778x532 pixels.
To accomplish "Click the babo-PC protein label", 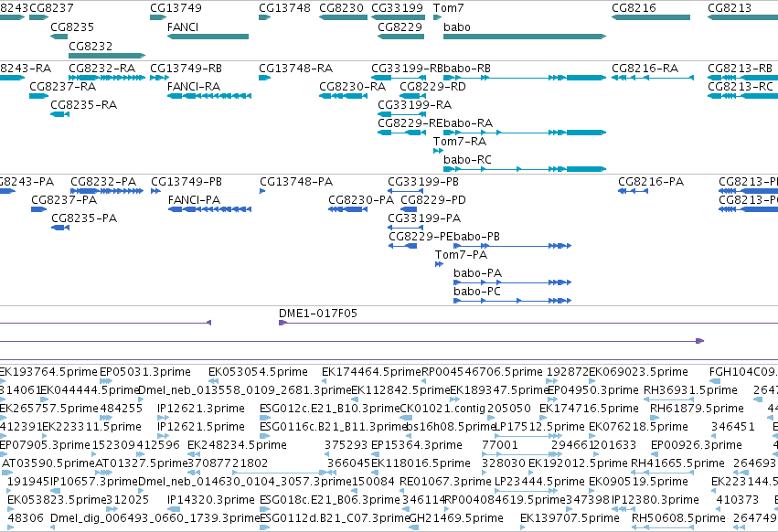I will (477, 292).
